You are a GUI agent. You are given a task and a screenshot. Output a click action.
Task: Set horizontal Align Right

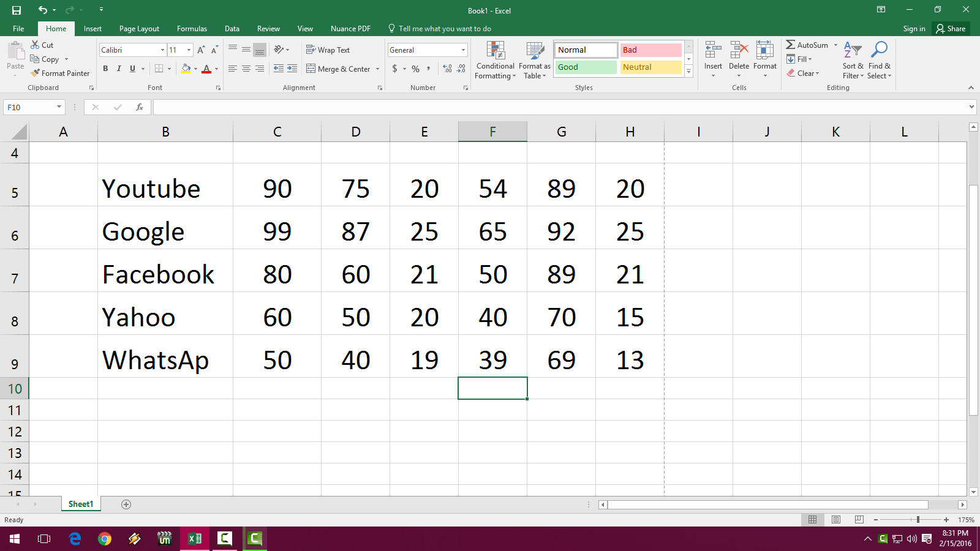(x=260, y=69)
